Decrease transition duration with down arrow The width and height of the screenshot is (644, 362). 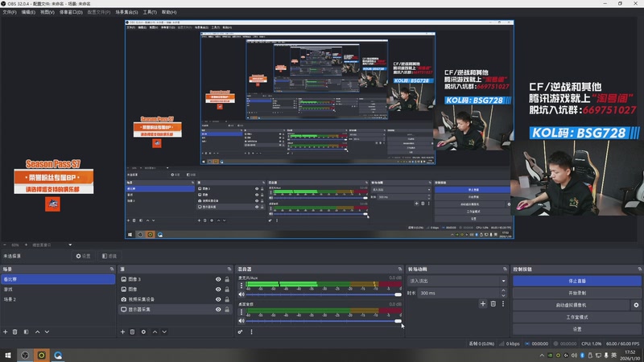[x=503, y=295]
